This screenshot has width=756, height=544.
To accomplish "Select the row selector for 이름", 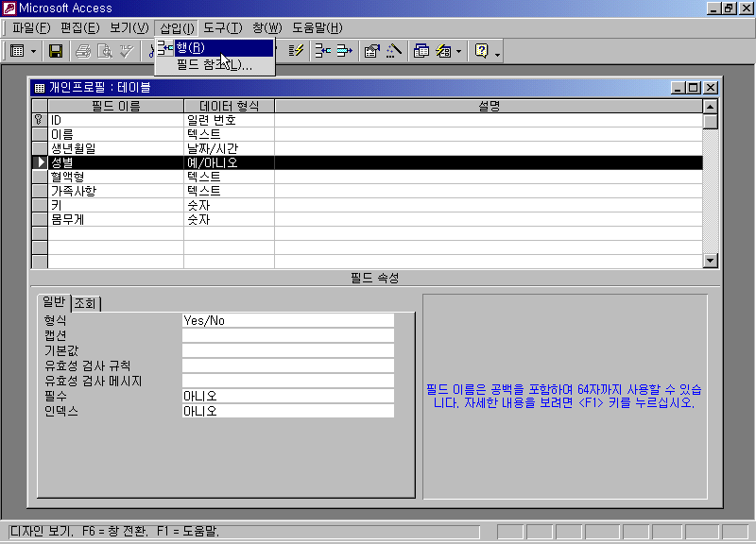I will coord(40,134).
